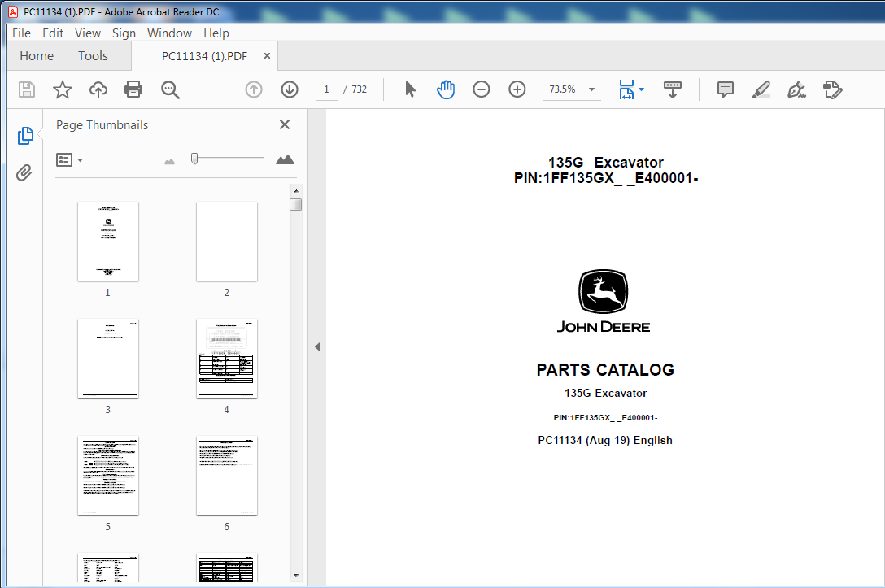
Task: Close the Page Thumbnails panel
Action: tap(285, 124)
